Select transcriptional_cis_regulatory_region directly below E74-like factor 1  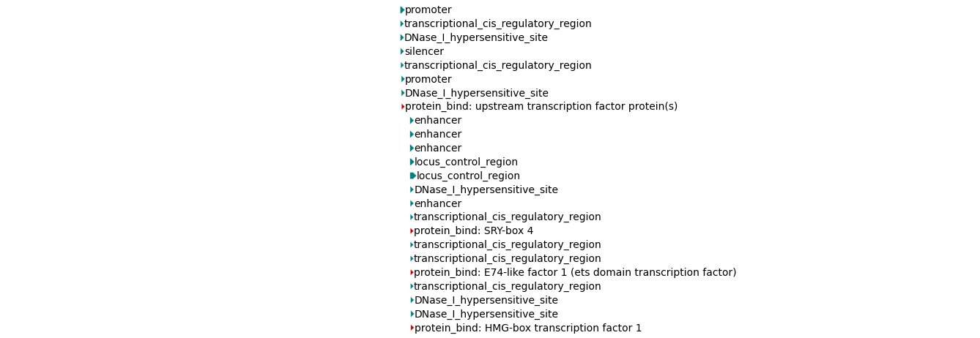click(507, 287)
